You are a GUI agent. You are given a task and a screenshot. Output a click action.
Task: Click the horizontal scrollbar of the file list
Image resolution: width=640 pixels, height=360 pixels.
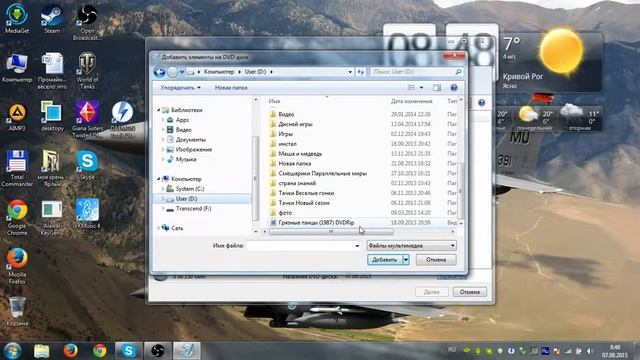(x=331, y=232)
